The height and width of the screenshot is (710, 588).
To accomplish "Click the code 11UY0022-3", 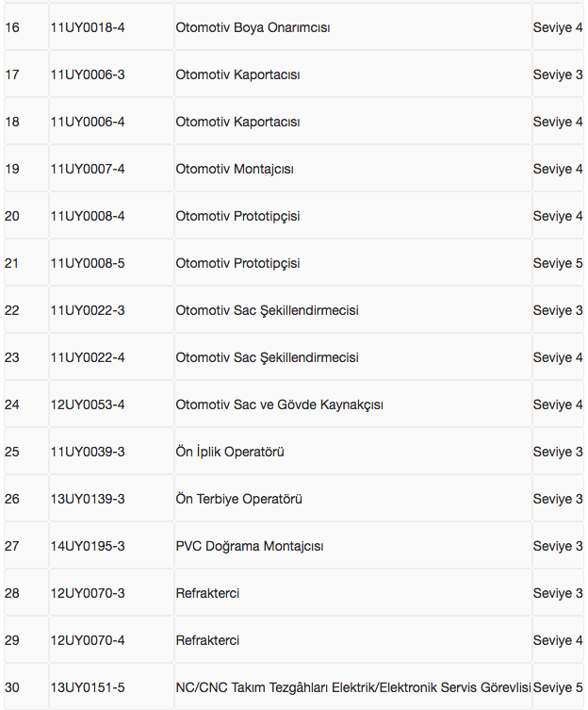I will point(88,310).
